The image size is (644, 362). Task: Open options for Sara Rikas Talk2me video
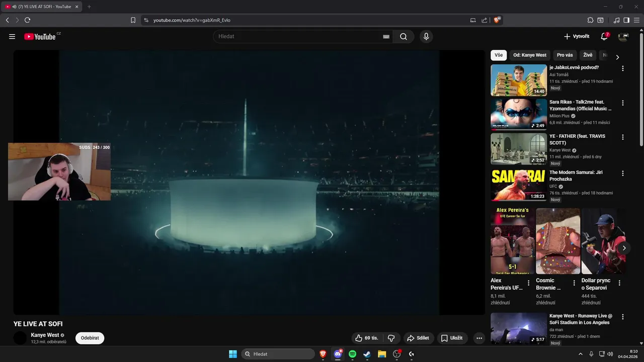click(x=623, y=103)
